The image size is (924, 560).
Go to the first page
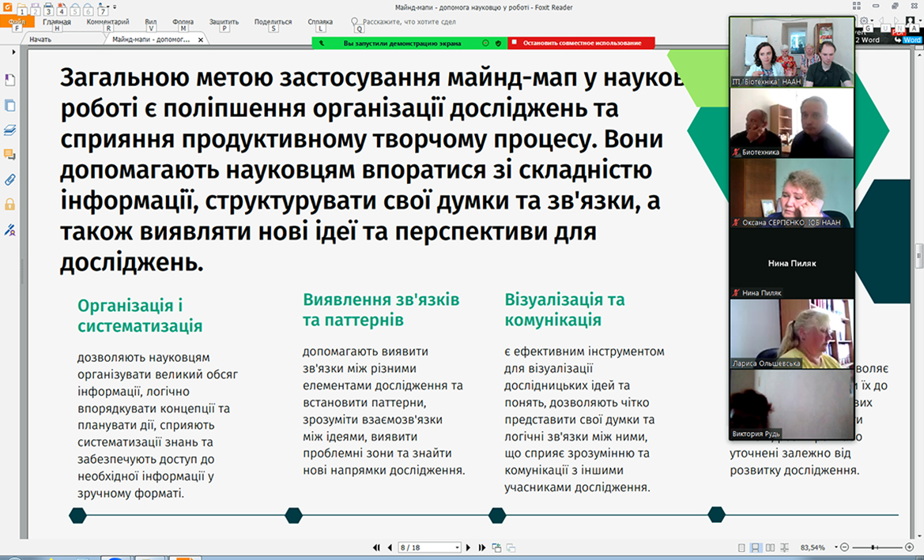click(x=376, y=547)
